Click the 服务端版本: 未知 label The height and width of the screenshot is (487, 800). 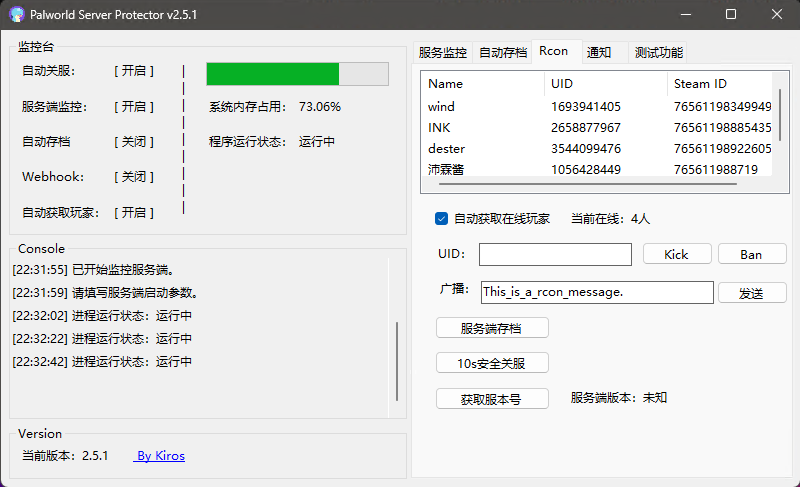coord(618,398)
